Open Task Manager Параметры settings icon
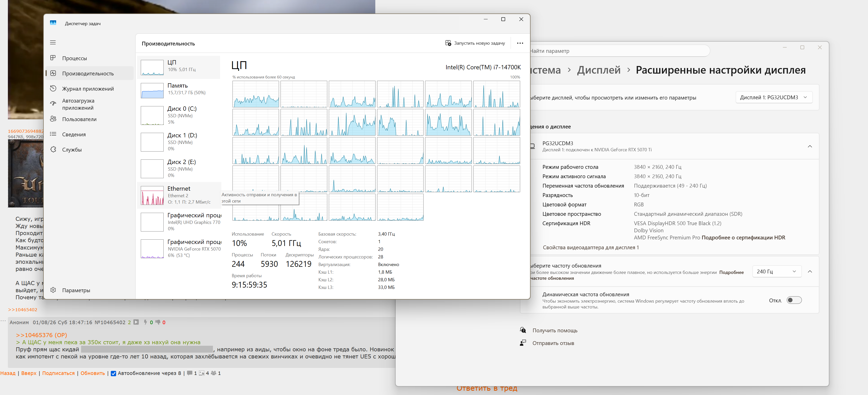This screenshot has width=868, height=395. pyautogui.click(x=53, y=290)
